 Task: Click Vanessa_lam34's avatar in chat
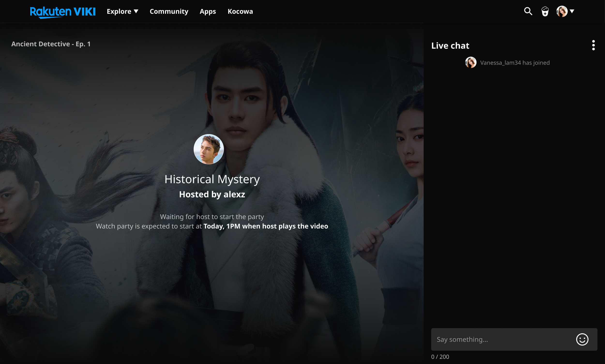point(470,62)
